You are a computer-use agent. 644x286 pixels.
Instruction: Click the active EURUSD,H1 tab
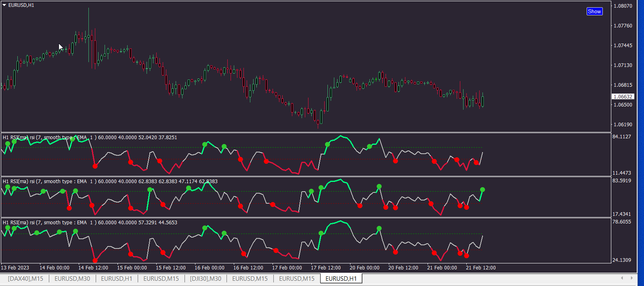(x=341, y=279)
